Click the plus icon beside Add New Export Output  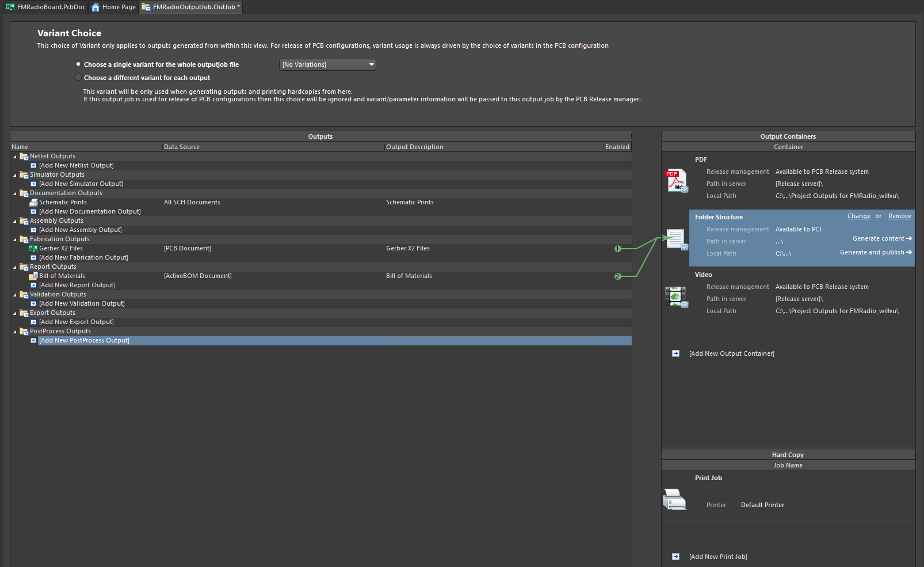point(33,322)
